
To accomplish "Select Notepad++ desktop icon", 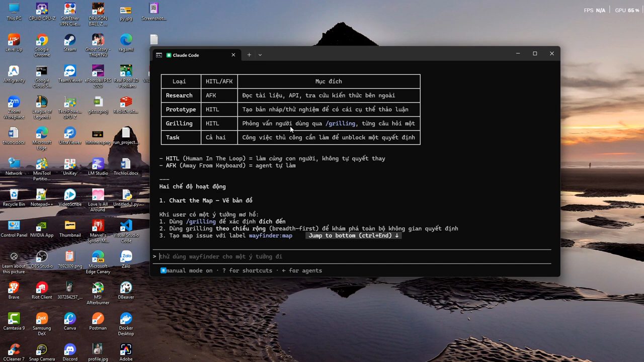I will 42,198.
